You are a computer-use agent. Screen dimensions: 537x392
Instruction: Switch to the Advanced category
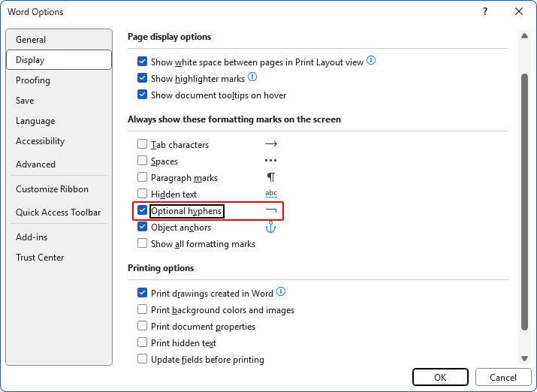tap(35, 164)
